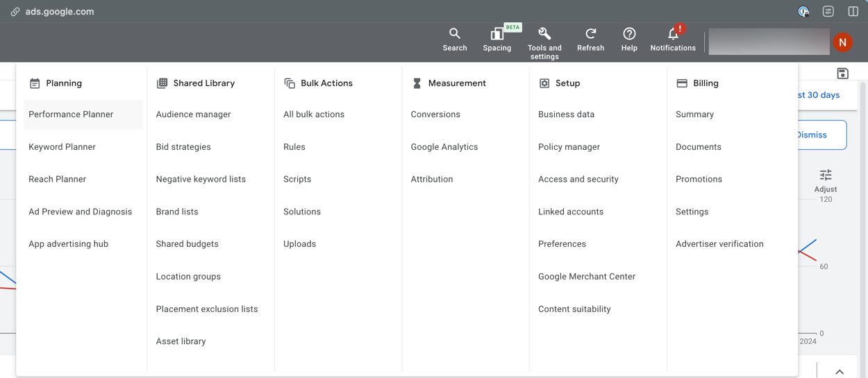The width and height of the screenshot is (868, 378).
Task: Open Access and security
Action: [x=578, y=179]
